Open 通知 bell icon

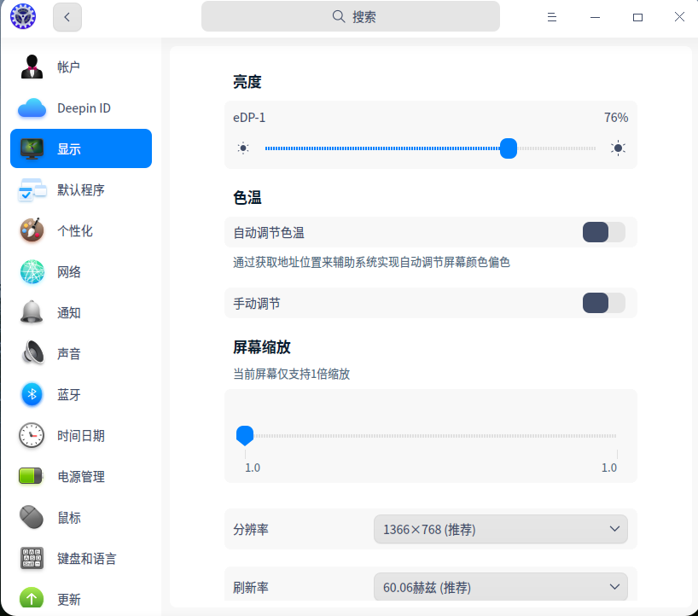point(32,313)
